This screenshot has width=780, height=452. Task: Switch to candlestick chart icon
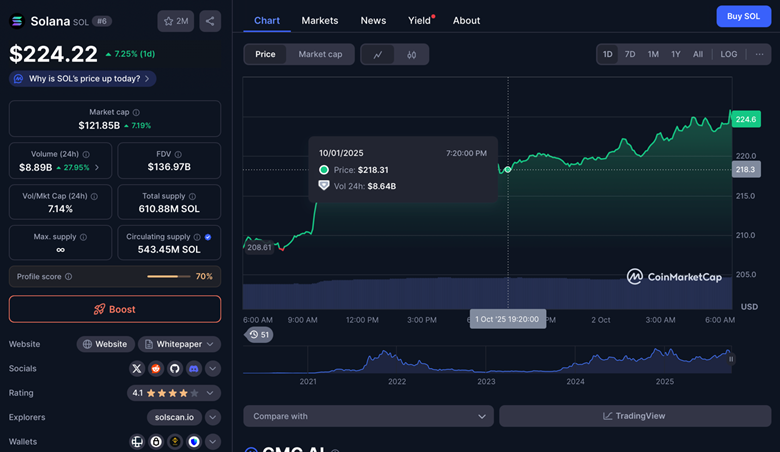(x=411, y=54)
